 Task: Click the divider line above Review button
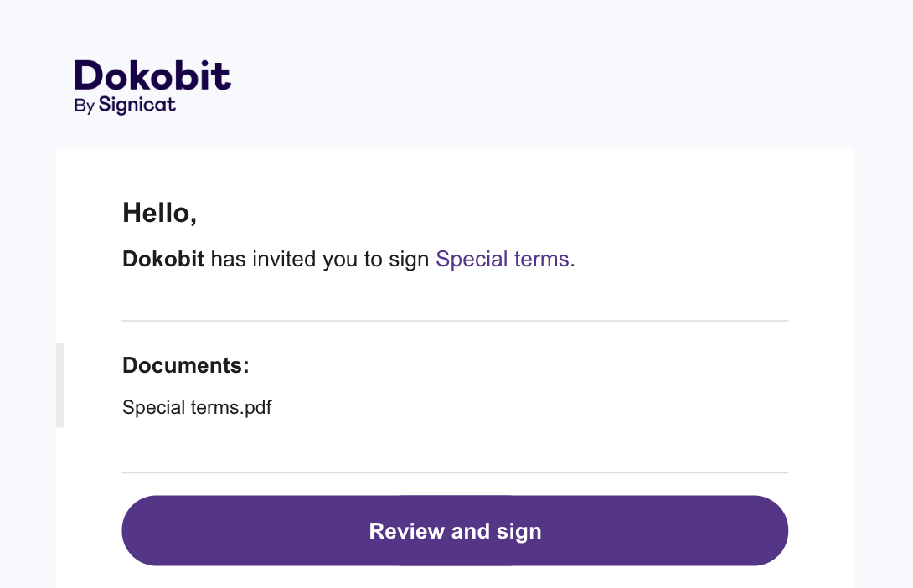pos(455,472)
